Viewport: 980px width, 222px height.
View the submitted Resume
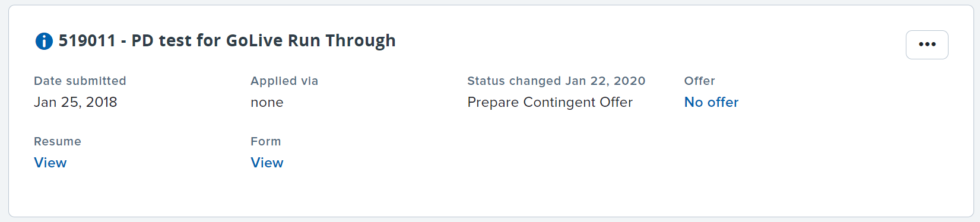tap(50, 163)
